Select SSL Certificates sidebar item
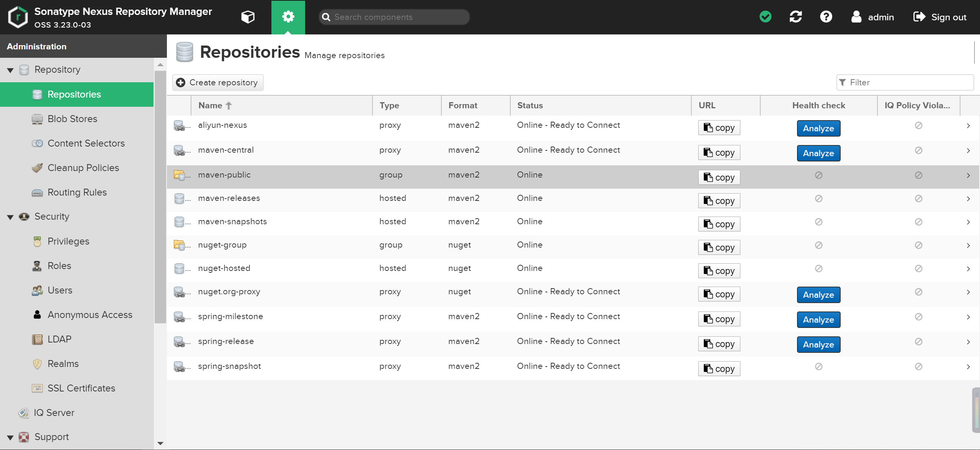This screenshot has height=450, width=980. pyautogui.click(x=81, y=388)
